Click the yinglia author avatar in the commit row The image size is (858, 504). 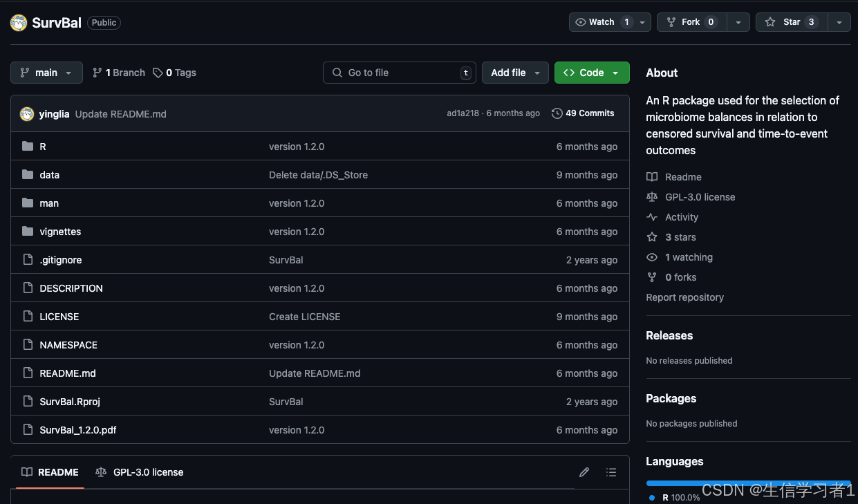click(27, 114)
